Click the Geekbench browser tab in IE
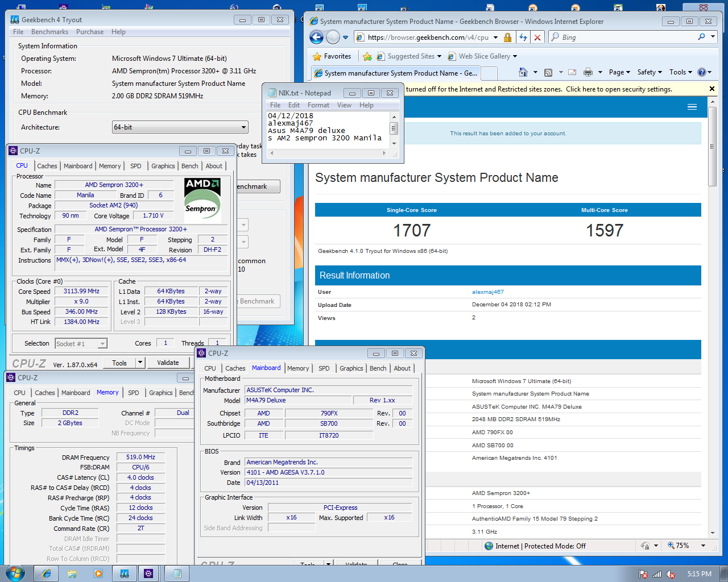The width and height of the screenshot is (728, 582). click(395, 73)
